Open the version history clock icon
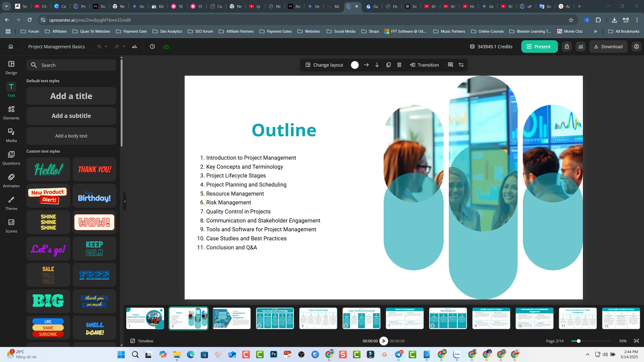The width and height of the screenshot is (644, 362). click(x=152, y=46)
